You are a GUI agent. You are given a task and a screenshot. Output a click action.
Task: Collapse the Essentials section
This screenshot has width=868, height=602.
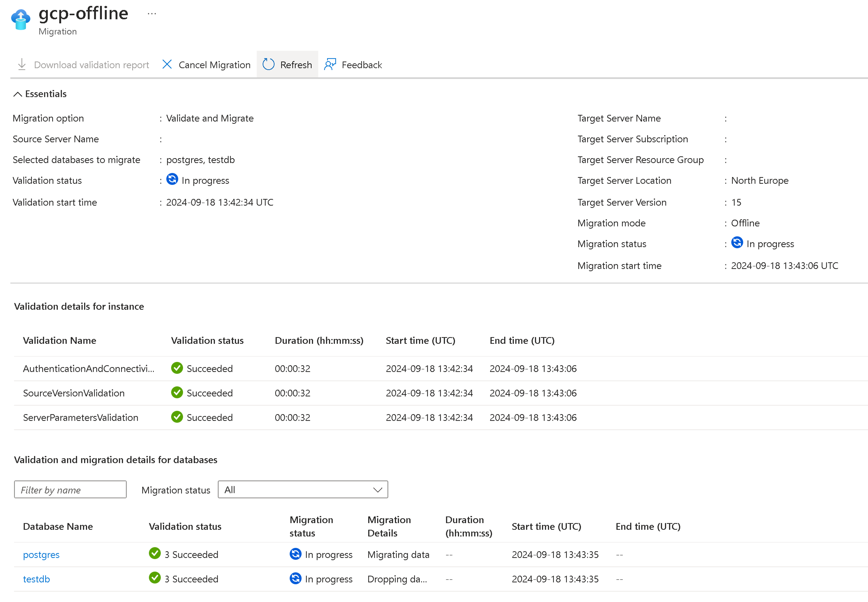[x=17, y=94]
